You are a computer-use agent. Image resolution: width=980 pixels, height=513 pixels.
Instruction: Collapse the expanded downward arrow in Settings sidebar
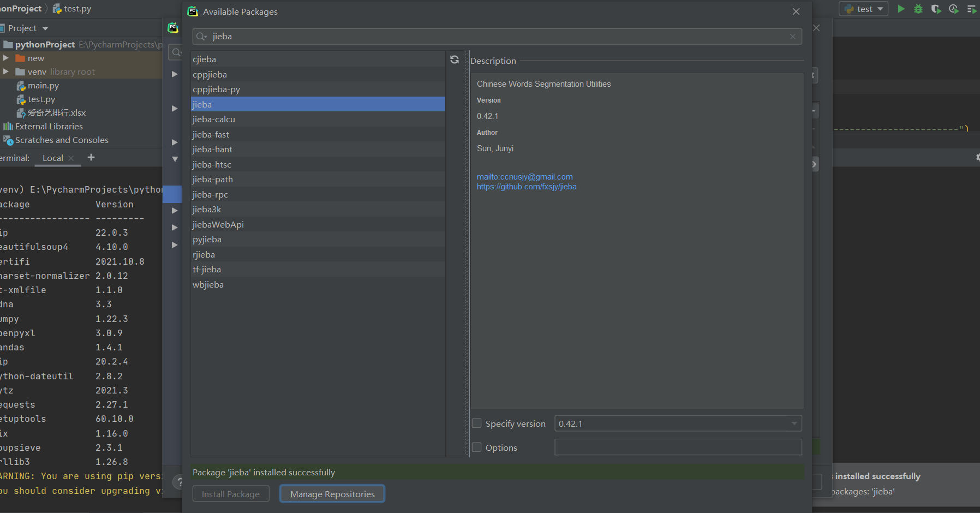point(175,159)
